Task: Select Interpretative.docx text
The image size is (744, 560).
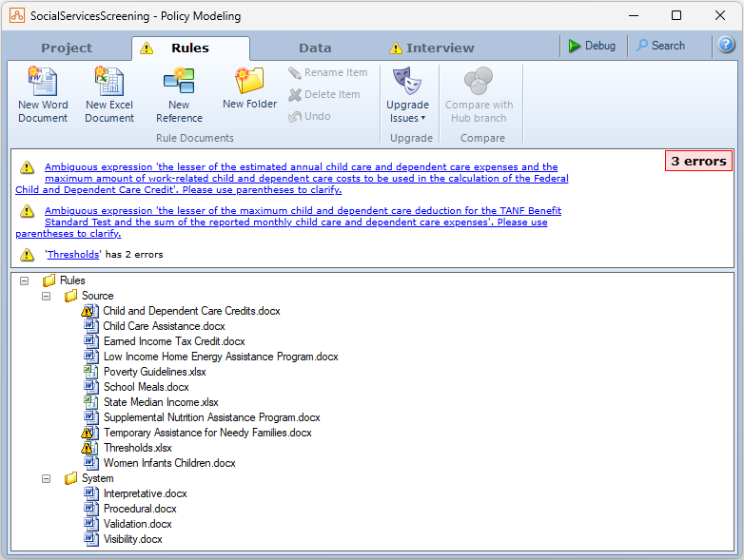Action: 146,493
